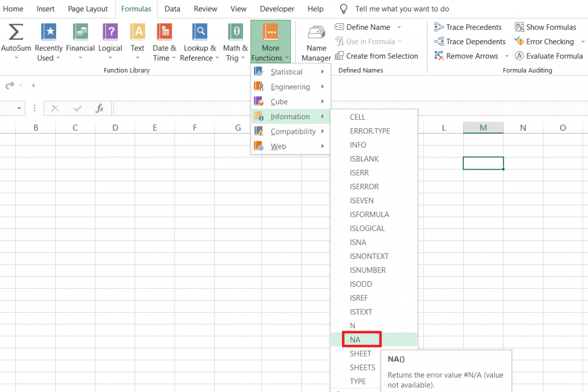Image resolution: width=588 pixels, height=392 pixels.
Task: Expand the Error Checking dropdown arrow
Action: (x=582, y=41)
